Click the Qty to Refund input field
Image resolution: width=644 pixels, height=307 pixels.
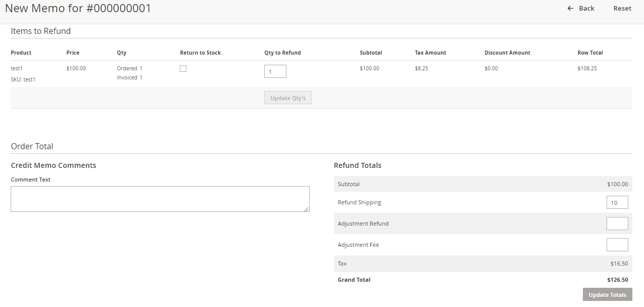point(275,71)
